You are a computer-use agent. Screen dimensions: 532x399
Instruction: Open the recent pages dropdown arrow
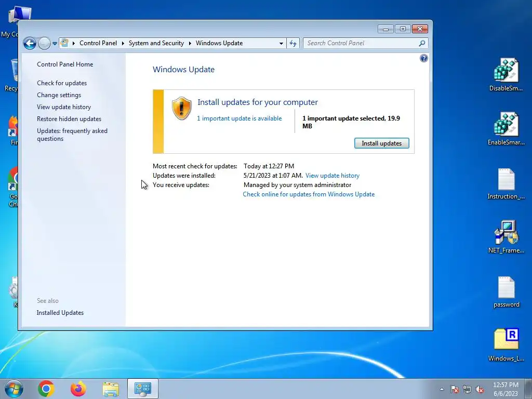tap(55, 44)
